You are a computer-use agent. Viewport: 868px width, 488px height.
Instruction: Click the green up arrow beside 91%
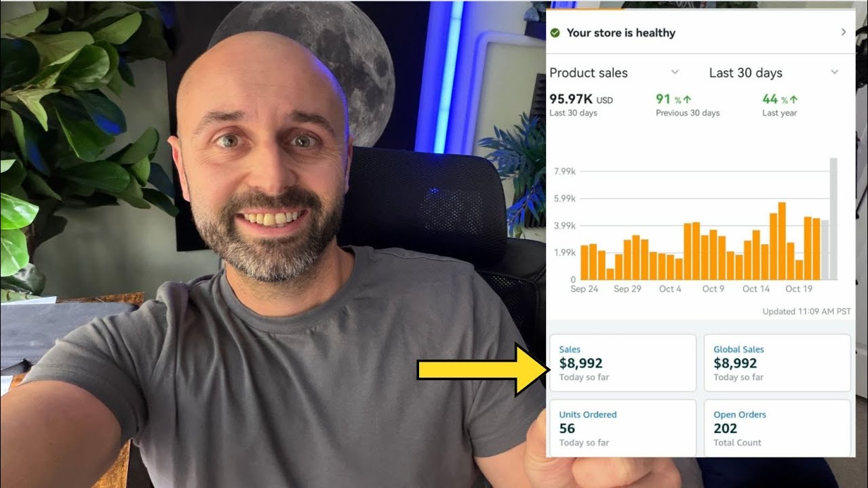coord(687,100)
